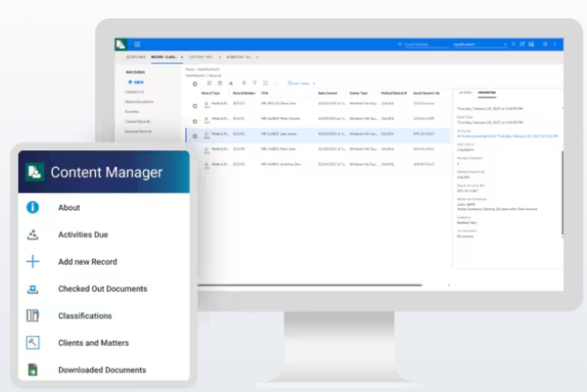Click the help circle icon in blue bar

[x=545, y=44]
